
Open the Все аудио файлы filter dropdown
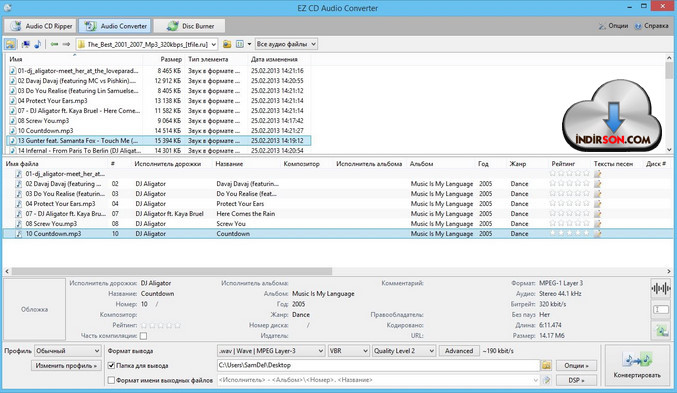287,44
